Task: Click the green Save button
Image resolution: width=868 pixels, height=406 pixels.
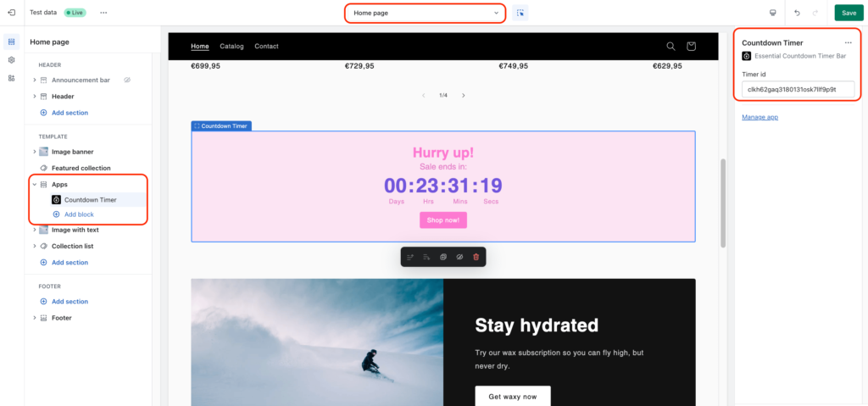Action: 849,13
